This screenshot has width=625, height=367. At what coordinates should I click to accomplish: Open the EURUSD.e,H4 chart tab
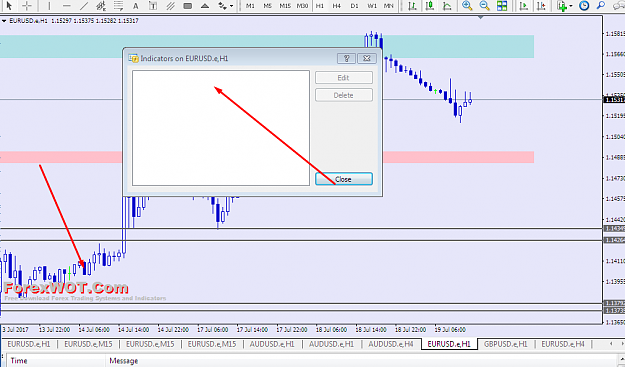[x=562, y=344]
